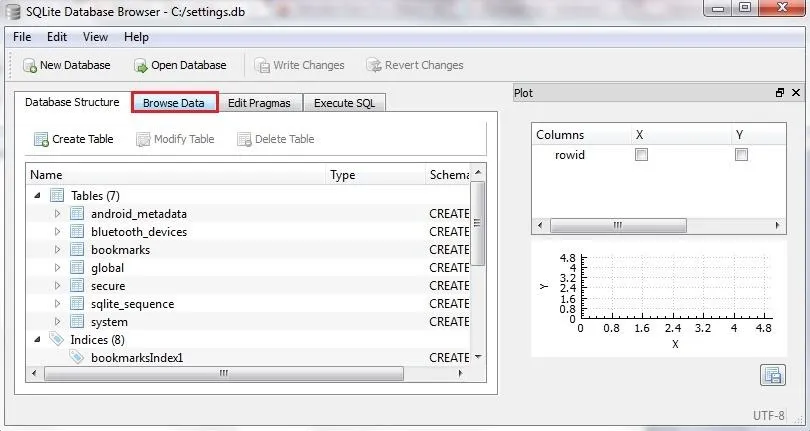Click the Write Changes disk icon
Viewport: 810px width, 431px height.
pyautogui.click(x=262, y=66)
